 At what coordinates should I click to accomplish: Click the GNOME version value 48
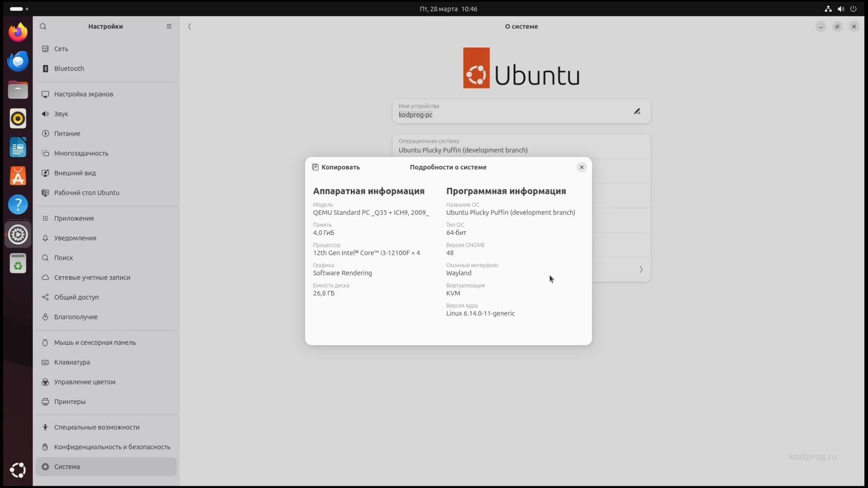450,253
